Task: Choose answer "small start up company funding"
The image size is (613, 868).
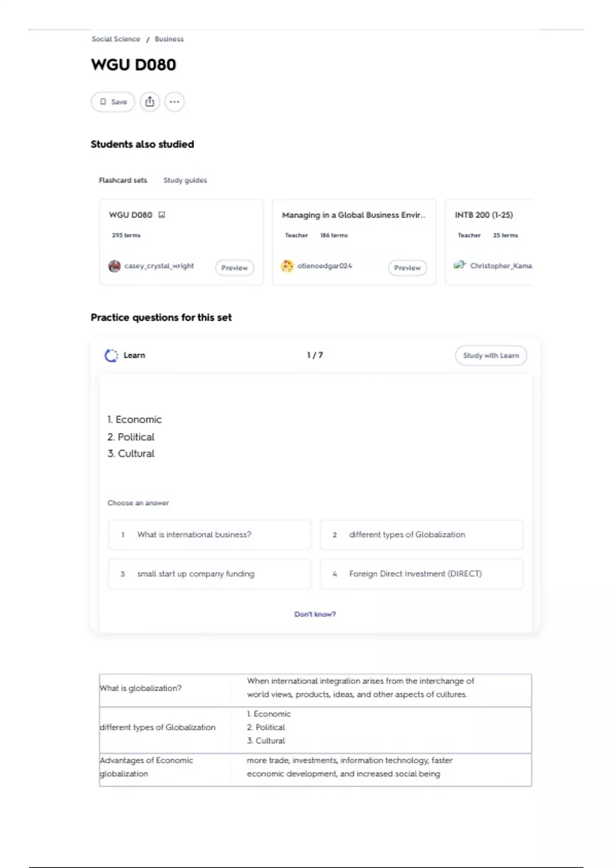Action: [209, 574]
